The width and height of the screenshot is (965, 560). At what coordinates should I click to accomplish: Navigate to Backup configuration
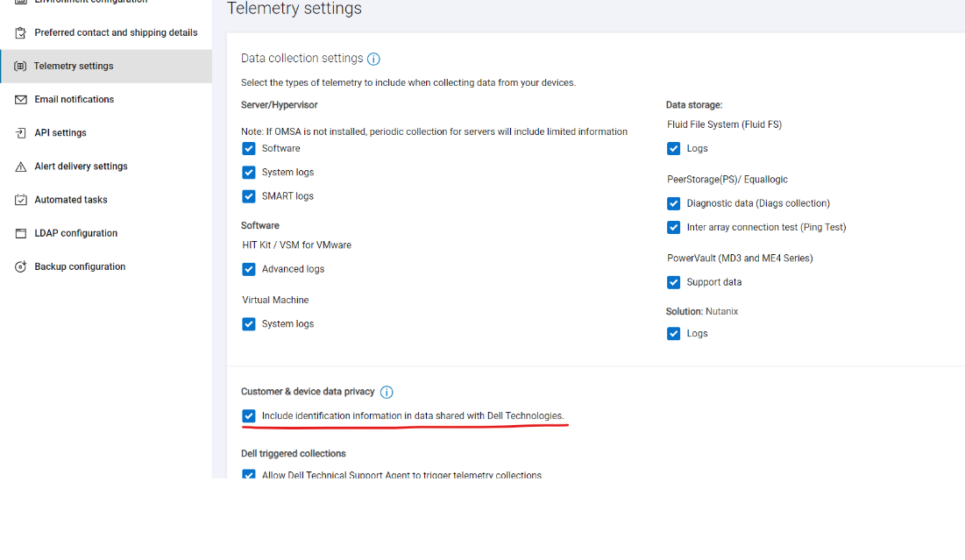pos(80,266)
